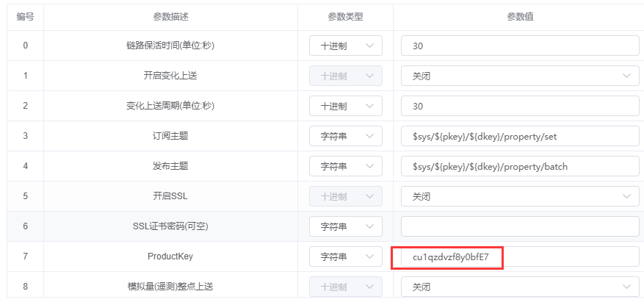Open parameter type dropdown for link keep-alive time
This screenshot has height=305, width=644.
point(345,46)
